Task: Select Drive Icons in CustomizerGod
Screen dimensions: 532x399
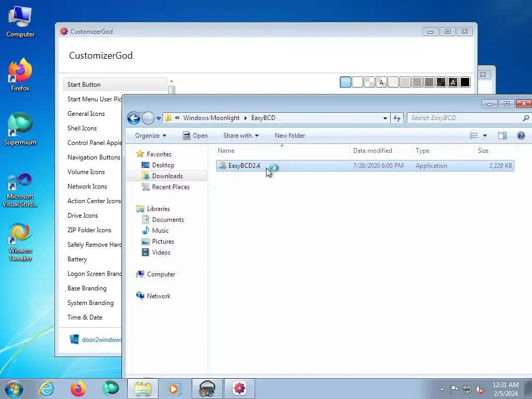Action: click(x=83, y=216)
